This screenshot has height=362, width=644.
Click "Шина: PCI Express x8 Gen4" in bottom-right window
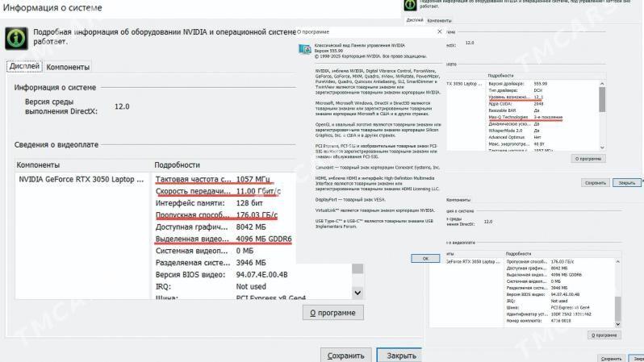550,307
